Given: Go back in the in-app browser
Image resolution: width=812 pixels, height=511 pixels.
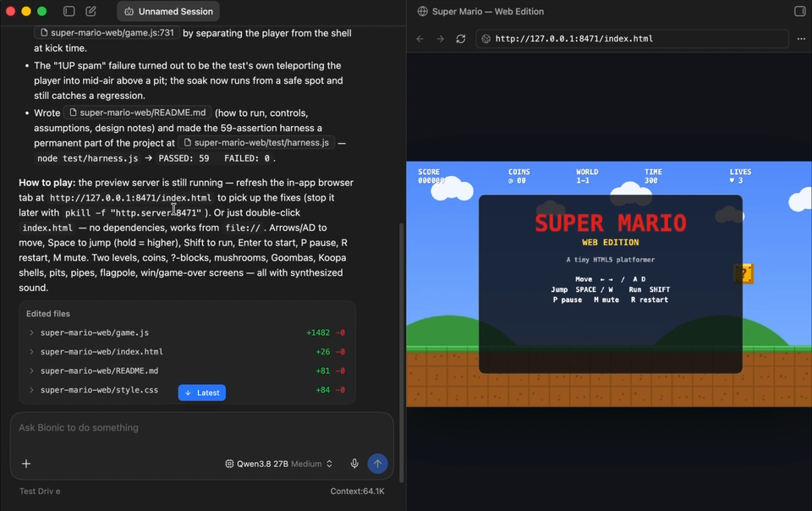Looking at the screenshot, I should [420, 39].
